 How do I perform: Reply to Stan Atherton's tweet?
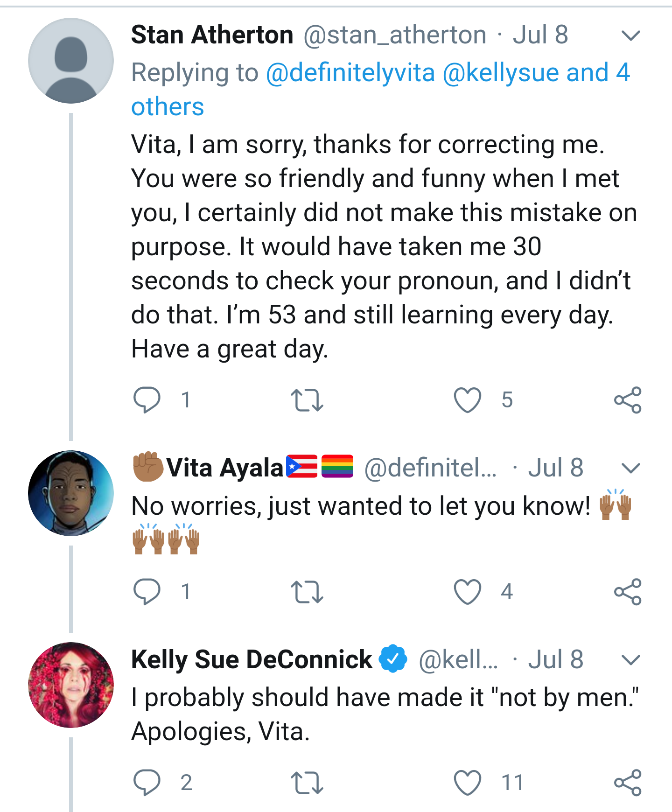coord(147,400)
